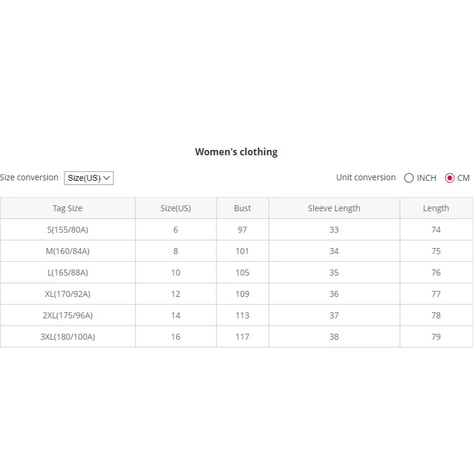Click length value 79 in last row
The image size is (476, 476).
(x=436, y=337)
